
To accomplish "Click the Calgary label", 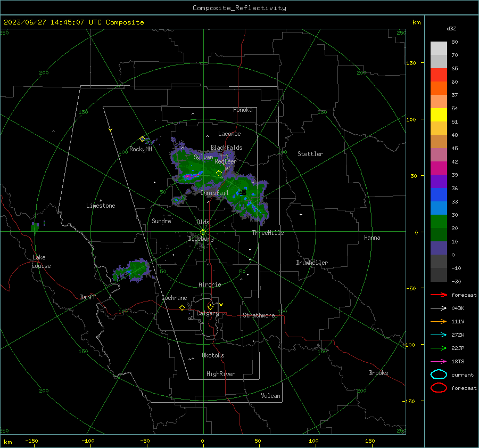I will tap(208, 313).
